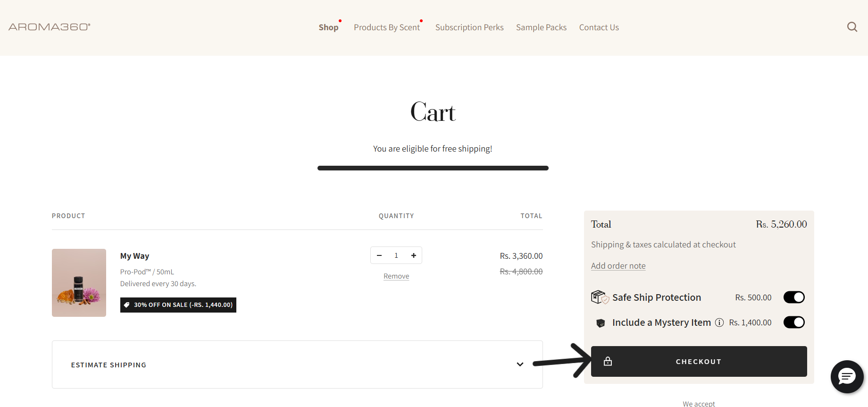Open the Shop menu
This screenshot has width=868, height=407.
click(328, 27)
